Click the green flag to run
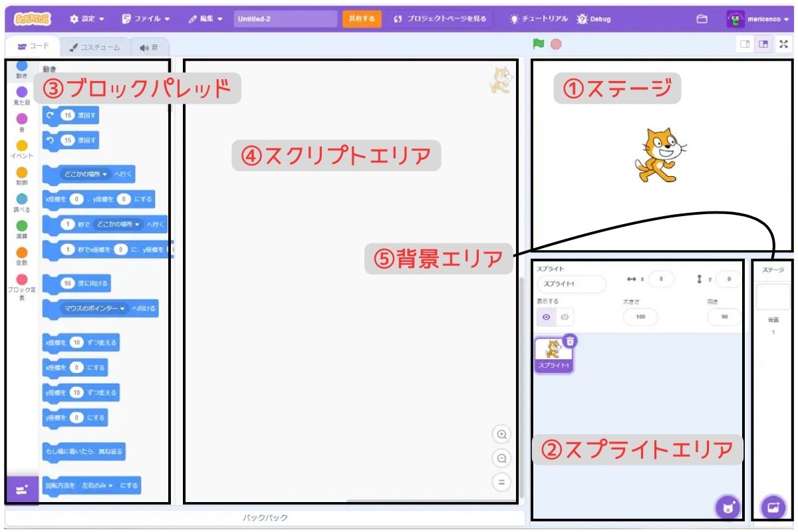The image size is (798, 532). coord(538,44)
